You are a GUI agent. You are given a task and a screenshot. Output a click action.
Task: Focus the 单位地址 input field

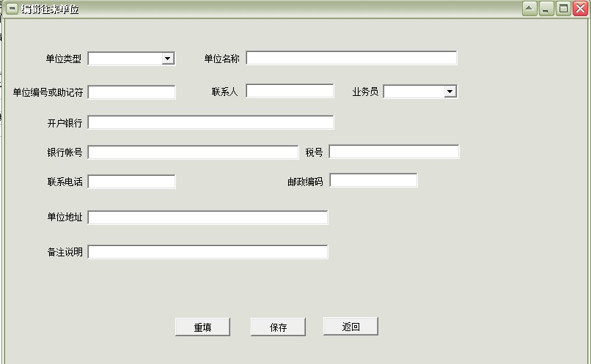(208, 218)
